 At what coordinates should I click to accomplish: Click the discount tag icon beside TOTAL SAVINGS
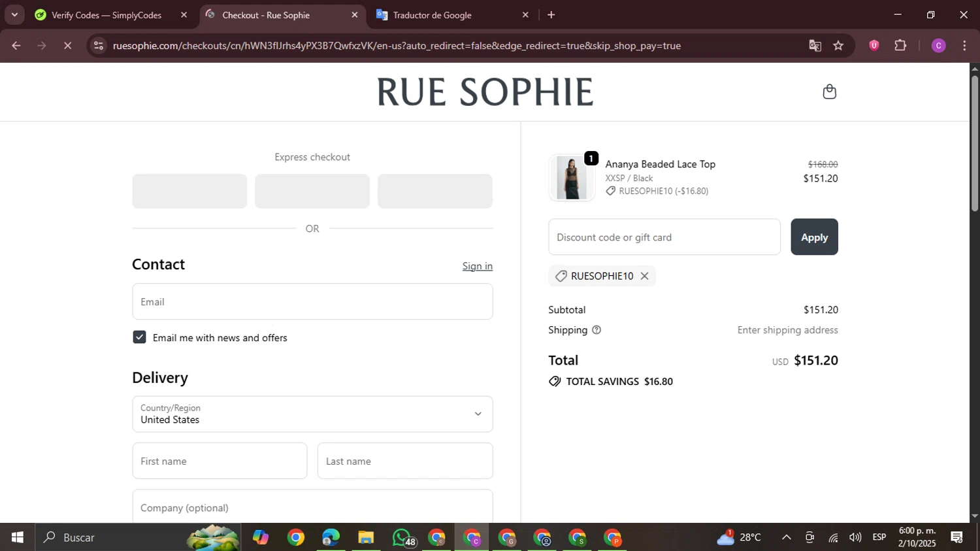555,381
